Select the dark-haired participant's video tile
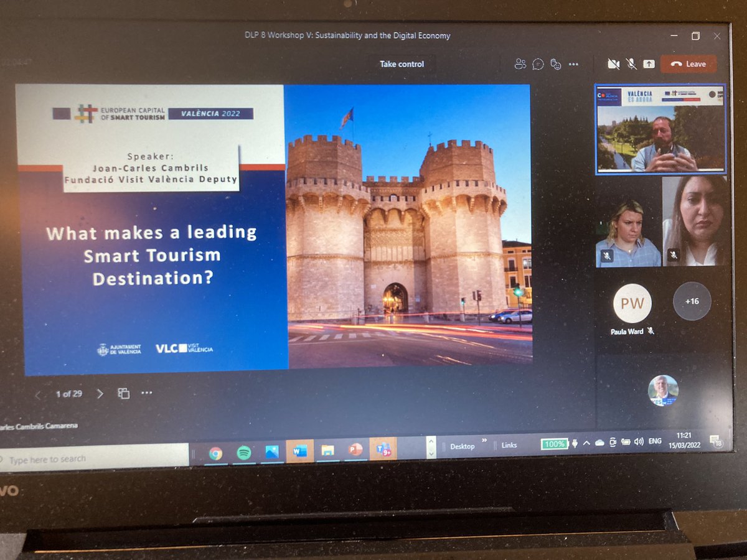The width and height of the screenshot is (747, 560). 695,222
